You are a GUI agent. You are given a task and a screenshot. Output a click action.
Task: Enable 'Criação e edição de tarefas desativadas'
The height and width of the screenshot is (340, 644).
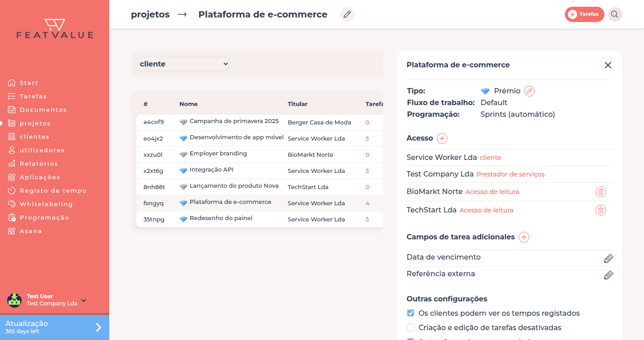(411, 327)
